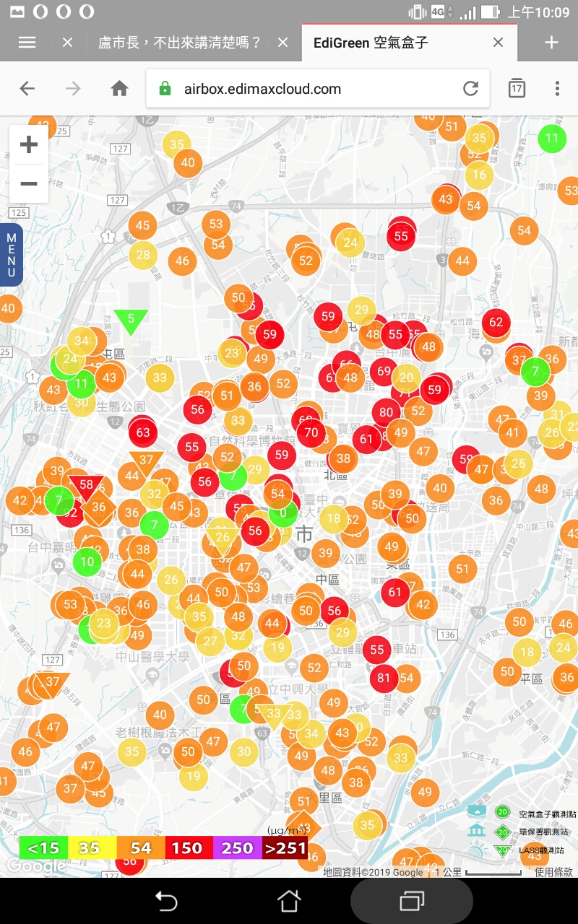This screenshot has width=578, height=924.
Task: Open the green marker reading 0
Action: [283, 513]
